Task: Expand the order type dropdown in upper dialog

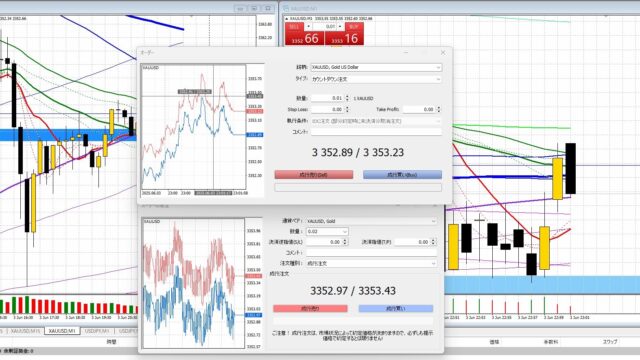Action: [x=376, y=79]
